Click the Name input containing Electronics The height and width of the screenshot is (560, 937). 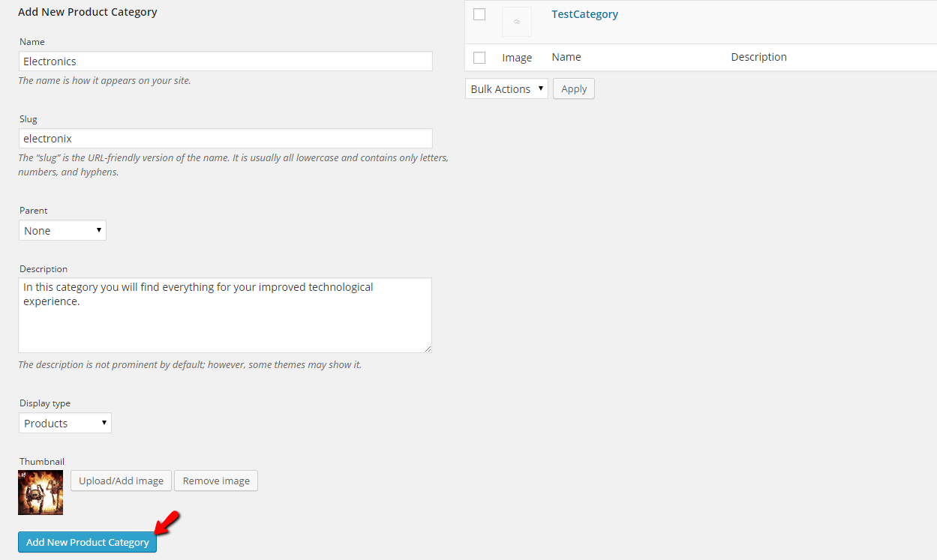click(x=225, y=61)
